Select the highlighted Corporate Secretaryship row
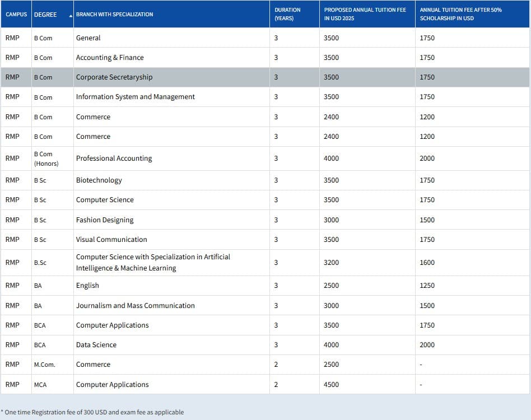Viewport: 531px width, 420px height. 114,77
